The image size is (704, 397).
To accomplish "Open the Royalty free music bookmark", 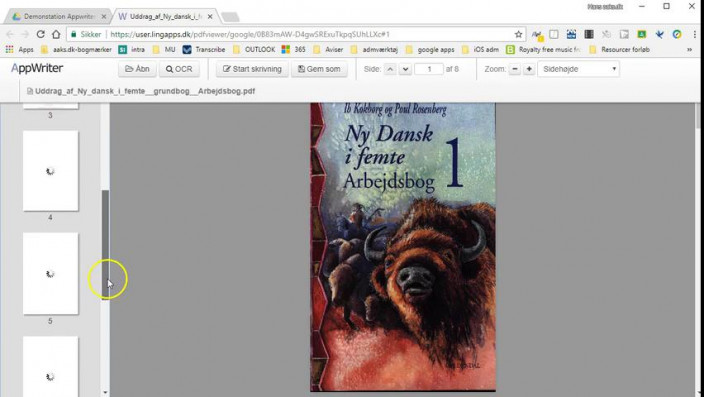I will click(543, 49).
